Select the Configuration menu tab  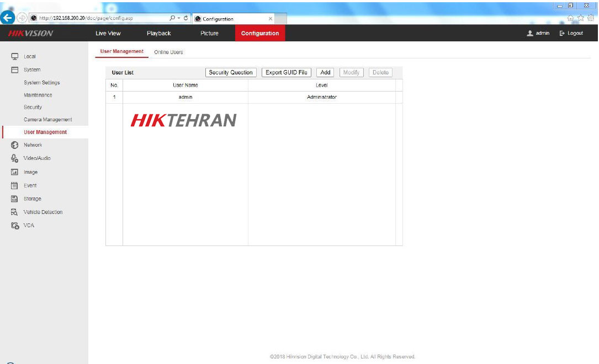point(260,33)
